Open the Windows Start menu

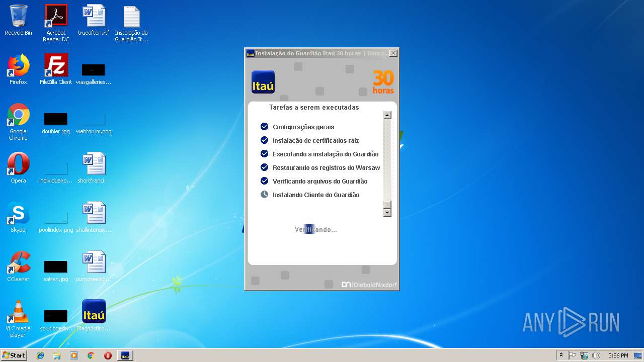14,355
